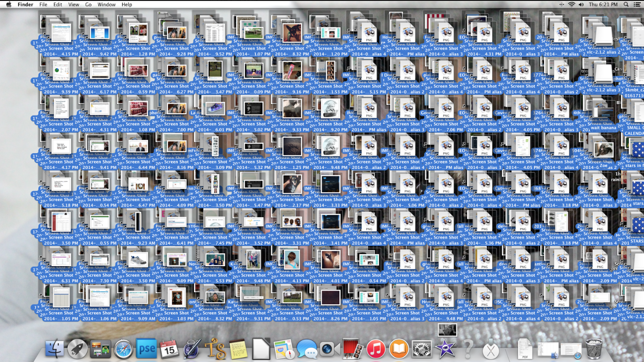
Task: Open the purple quill pen Dock app
Action: click(x=192, y=349)
